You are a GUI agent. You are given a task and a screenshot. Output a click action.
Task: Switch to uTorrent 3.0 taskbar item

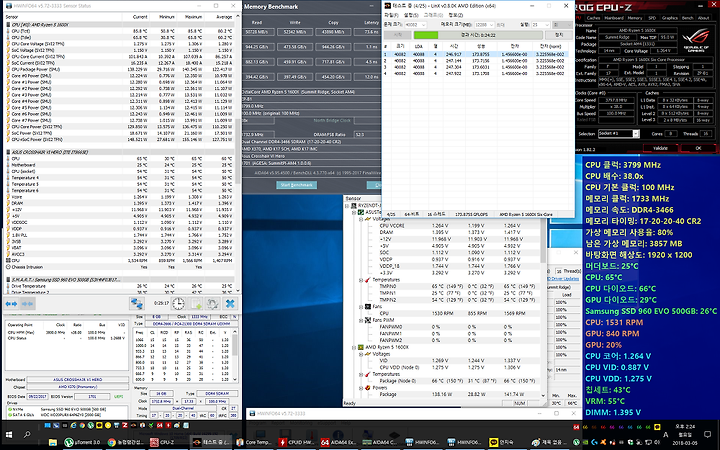coord(82,442)
